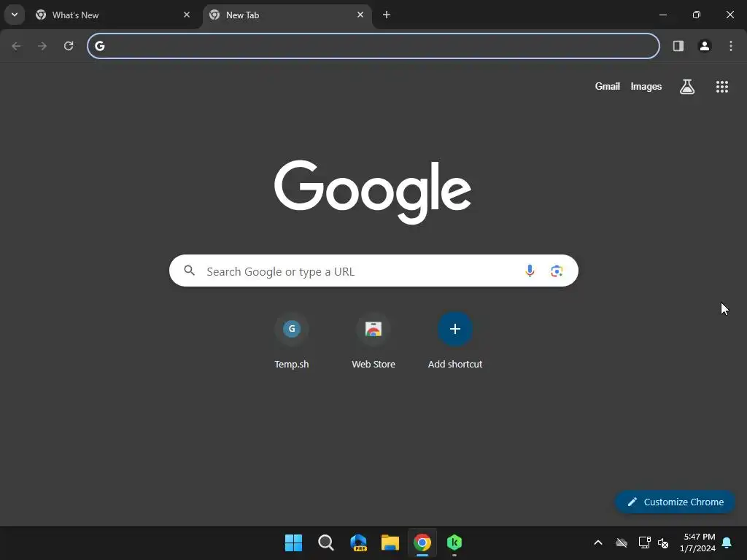Image resolution: width=747 pixels, height=560 pixels.
Task: Click the Customize Chrome button
Action: point(675,502)
